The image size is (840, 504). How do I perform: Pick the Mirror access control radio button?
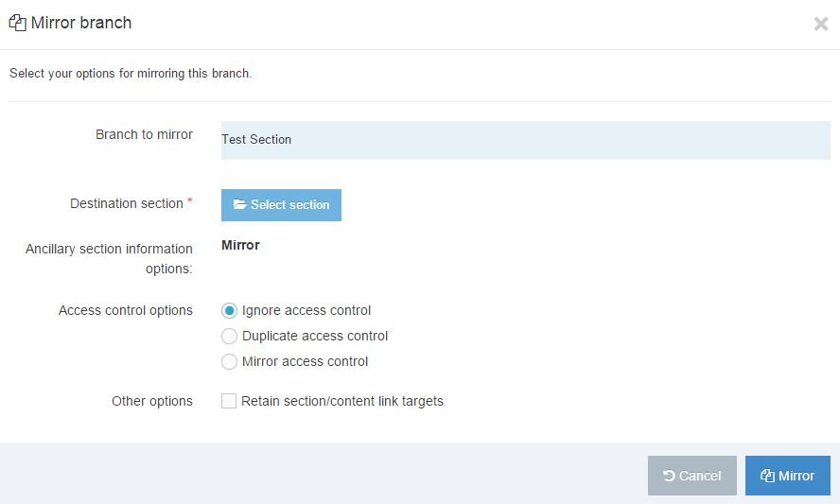[x=229, y=361]
